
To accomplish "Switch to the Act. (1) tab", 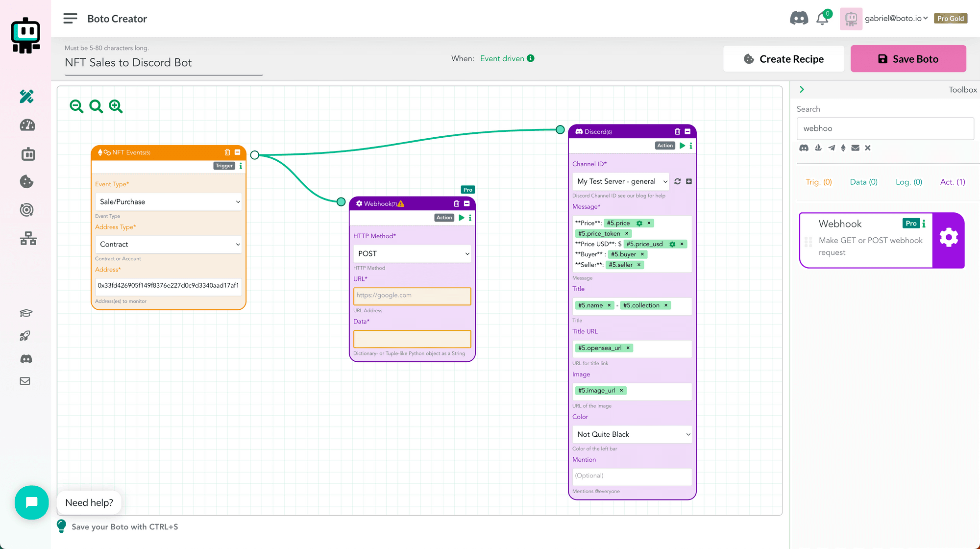I will 953,182.
